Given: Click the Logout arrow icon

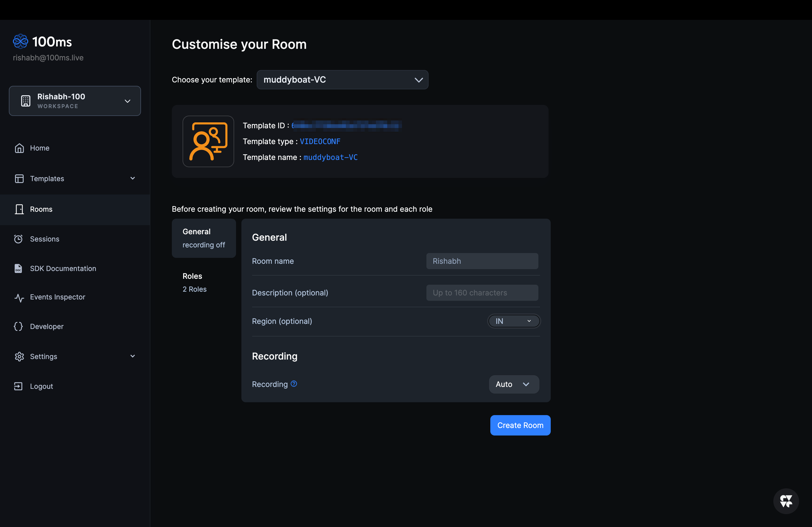Looking at the screenshot, I should [19, 386].
